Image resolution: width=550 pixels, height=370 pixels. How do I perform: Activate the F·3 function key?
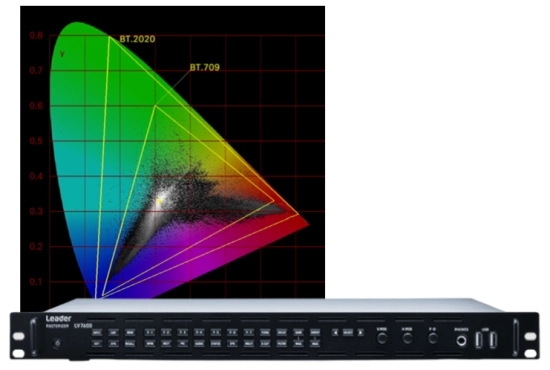(183, 332)
